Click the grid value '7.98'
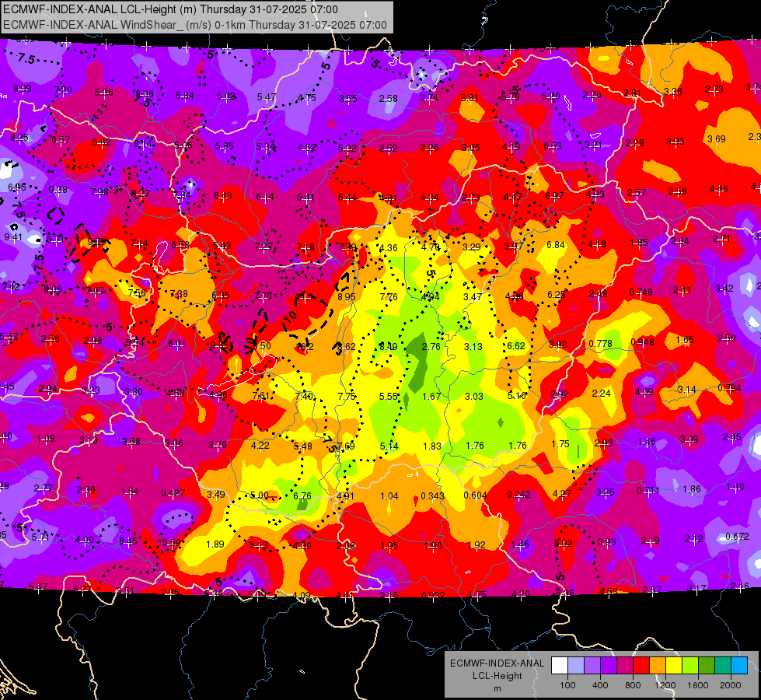 coord(99,192)
